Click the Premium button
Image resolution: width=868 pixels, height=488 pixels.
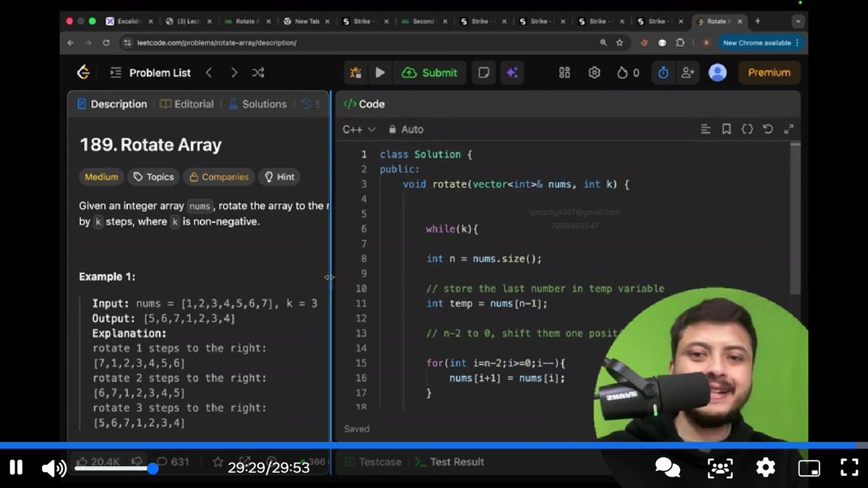[769, 72]
